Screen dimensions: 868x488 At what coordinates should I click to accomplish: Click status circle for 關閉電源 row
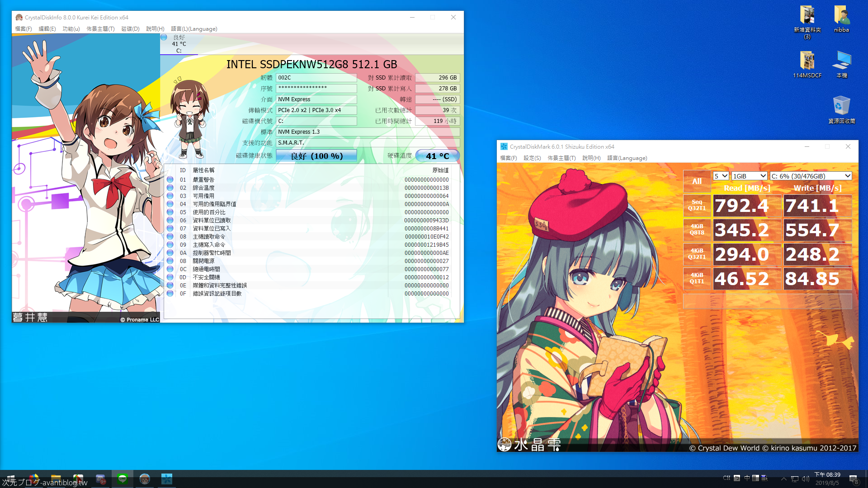click(170, 261)
